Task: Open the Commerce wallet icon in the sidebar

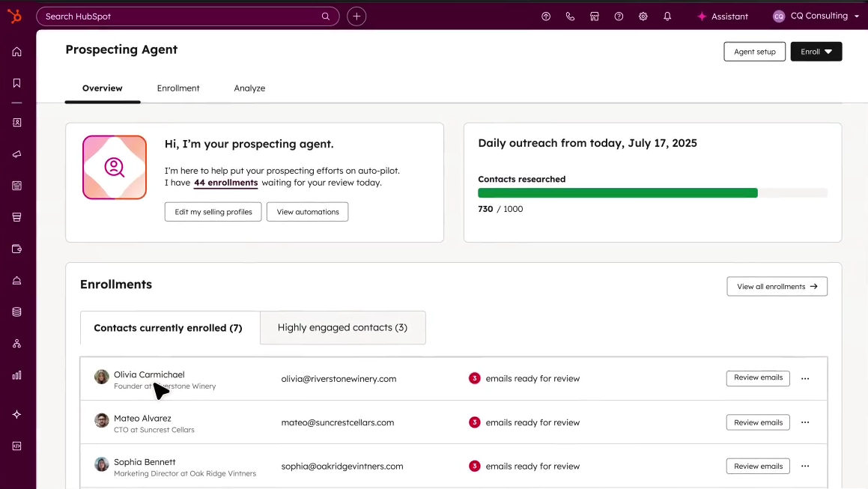Action: click(x=16, y=249)
